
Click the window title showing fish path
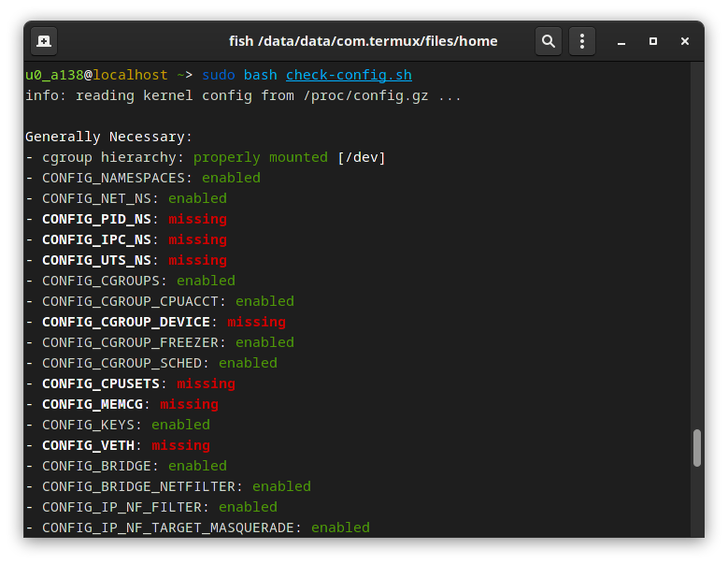[363, 41]
